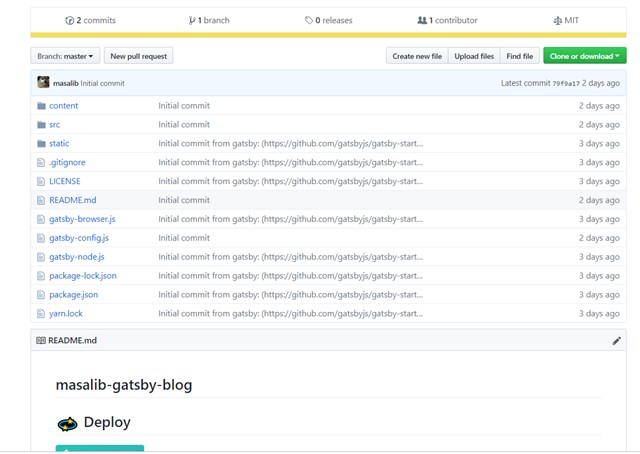This screenshot has height=454, width=640.
Task: Click the package-lock.json file icon
Action: [x=41, y=276]
